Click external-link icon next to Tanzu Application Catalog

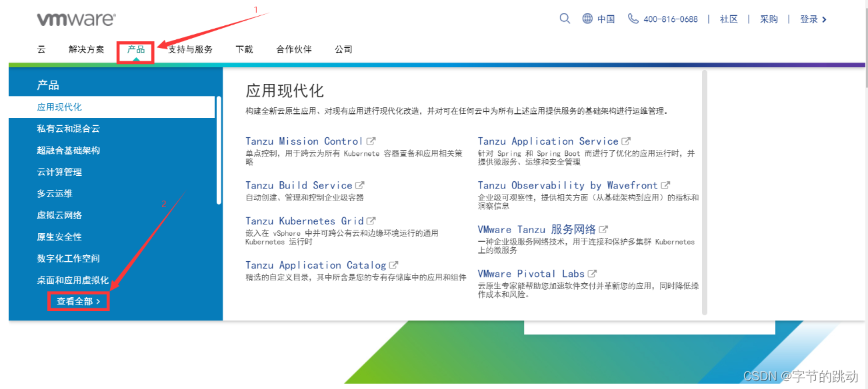point(394,265)
